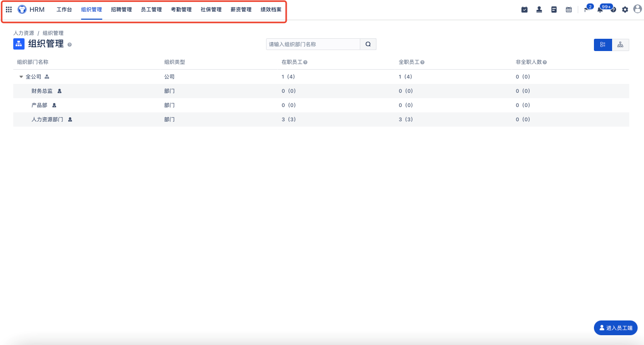
Task: Click the search magnifier button
Action: (x=368, y=44)
